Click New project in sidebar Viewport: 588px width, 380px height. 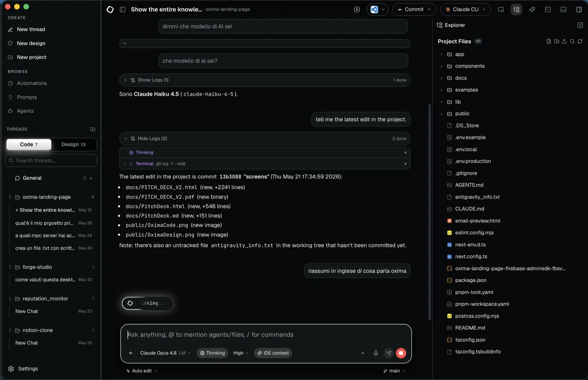coord(31,57)
